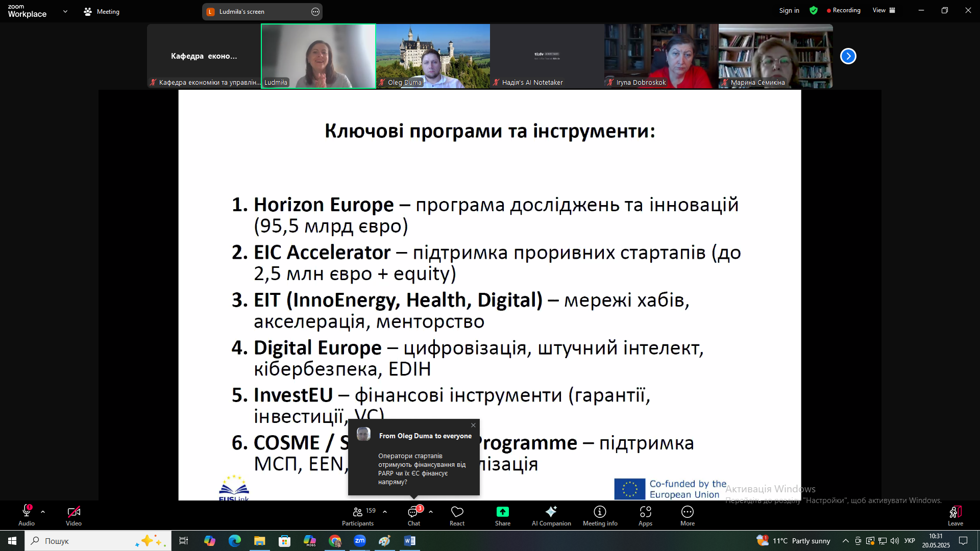Click the Sign in link
The width and height of the screenshot is (980, 551).
coord(789,10)
